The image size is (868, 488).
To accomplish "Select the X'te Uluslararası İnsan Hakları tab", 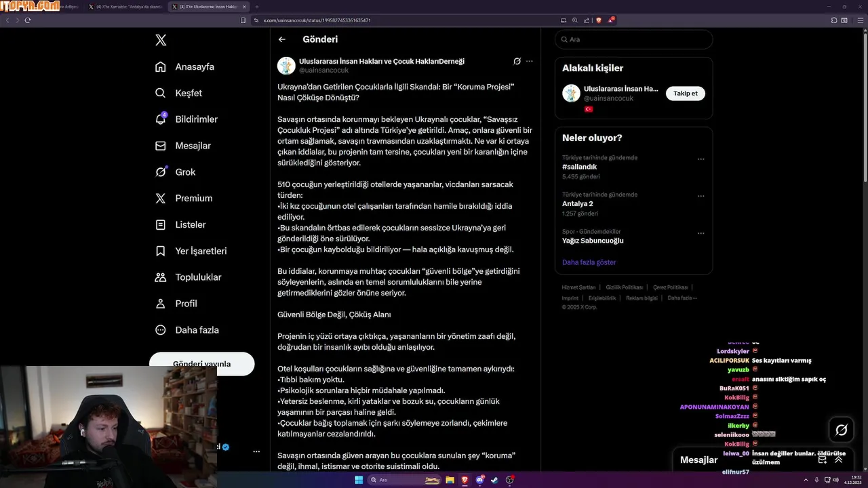I will click(x=208, y=7).
